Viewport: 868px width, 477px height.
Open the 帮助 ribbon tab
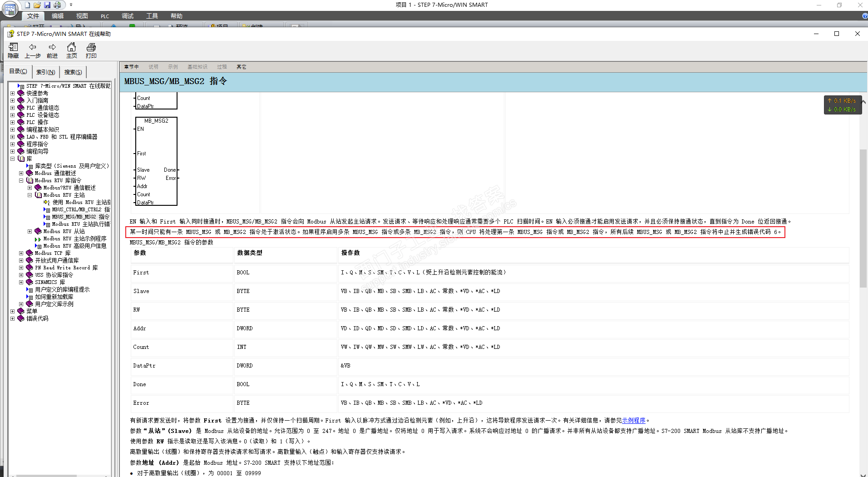[x=177, y=16]
